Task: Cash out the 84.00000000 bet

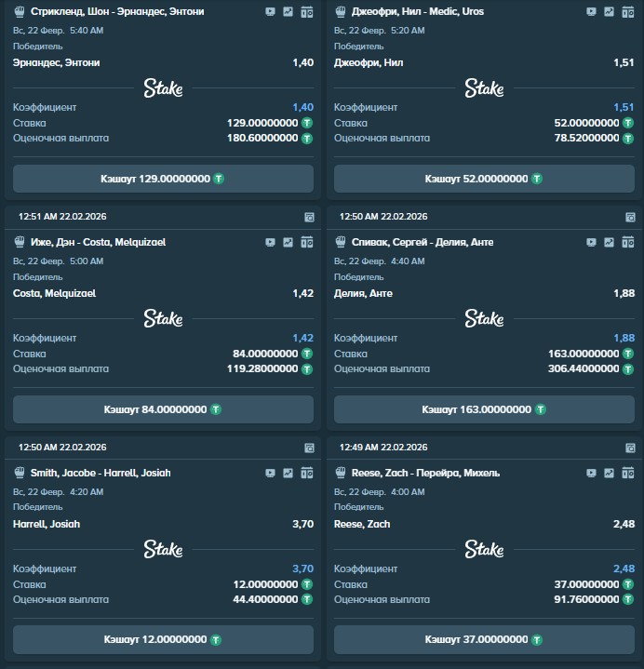Action: coord(163,409)
